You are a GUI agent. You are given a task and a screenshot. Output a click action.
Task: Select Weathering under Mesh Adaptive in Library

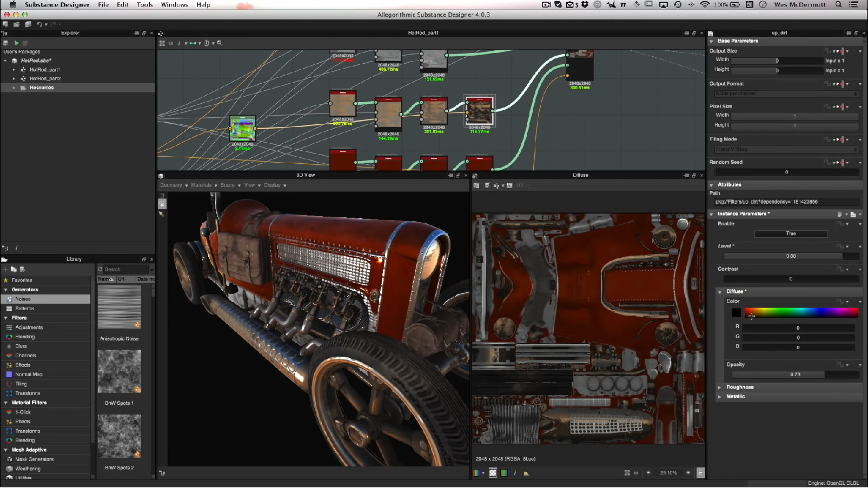(28, 469)
